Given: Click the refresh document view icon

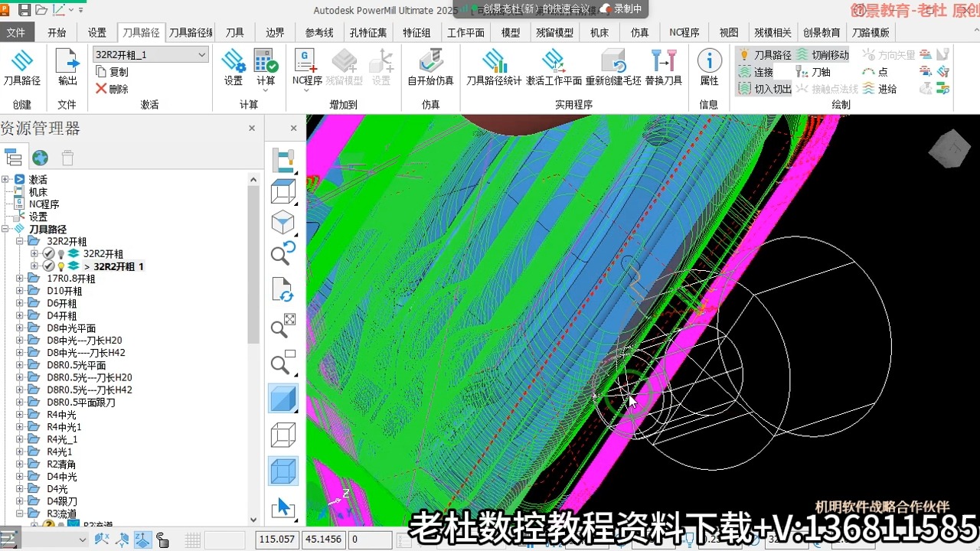Looking at the screenshot, I should tap(283, 291).
